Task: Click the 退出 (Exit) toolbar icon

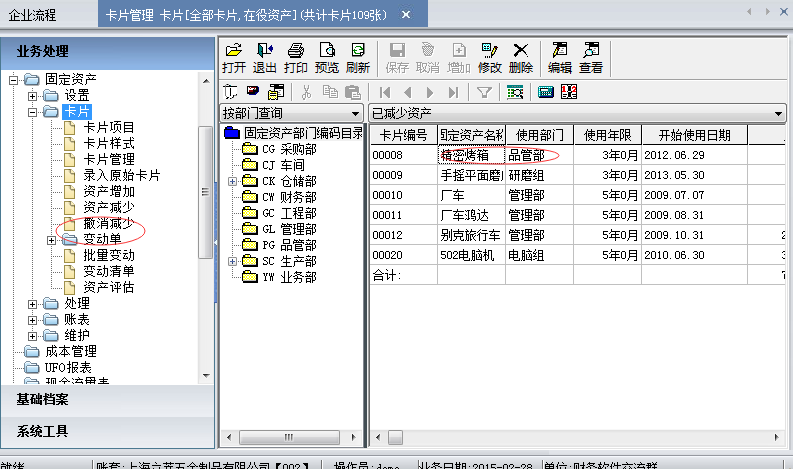Action: click(x=264, y=58)
